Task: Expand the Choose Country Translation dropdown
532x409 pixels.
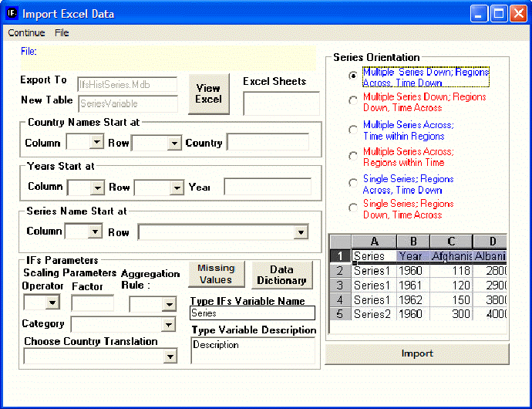Action: tap(170, 357)
